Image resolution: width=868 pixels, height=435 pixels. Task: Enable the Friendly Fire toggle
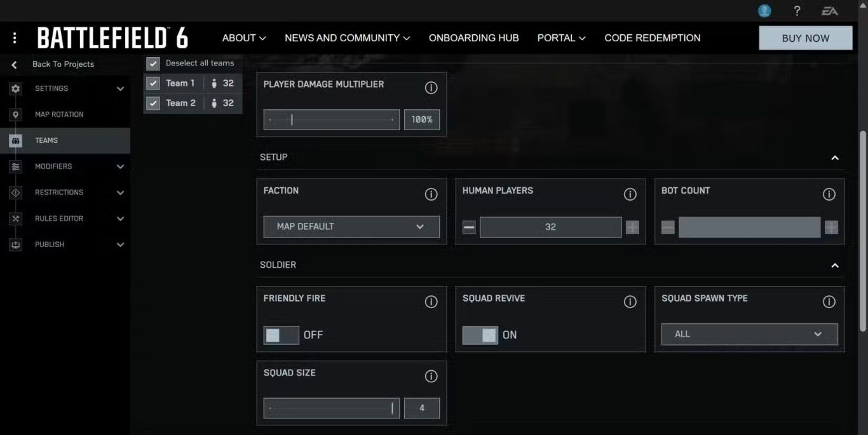281,335
